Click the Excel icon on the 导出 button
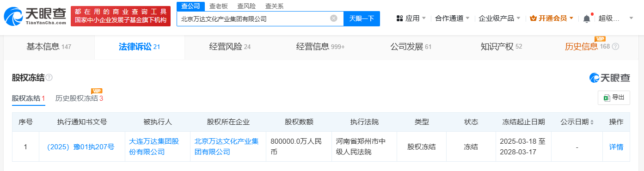644x171 pixels. click(x=606, y=98)
